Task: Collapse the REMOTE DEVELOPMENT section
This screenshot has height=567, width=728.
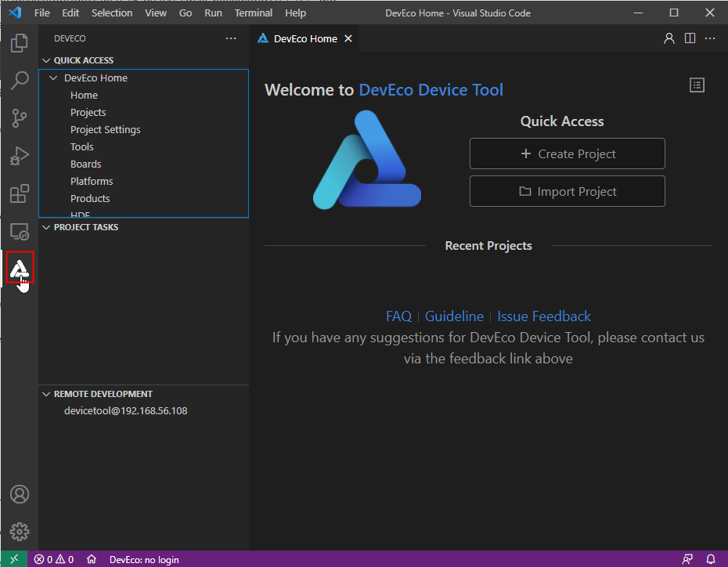Action: [x=46, y=394]
